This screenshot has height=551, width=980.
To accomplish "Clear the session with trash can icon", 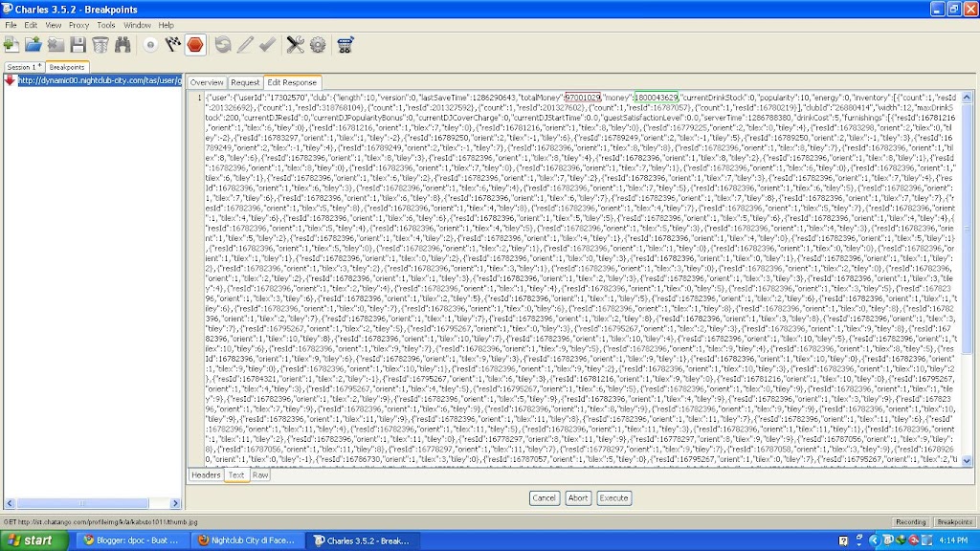I will [x=100, y=44].
